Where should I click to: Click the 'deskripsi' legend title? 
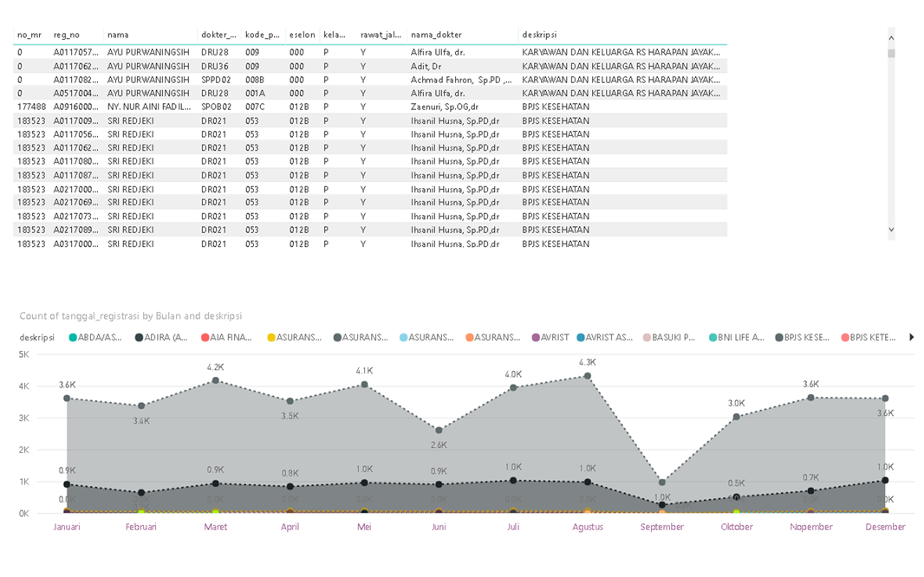pos(36,337)
